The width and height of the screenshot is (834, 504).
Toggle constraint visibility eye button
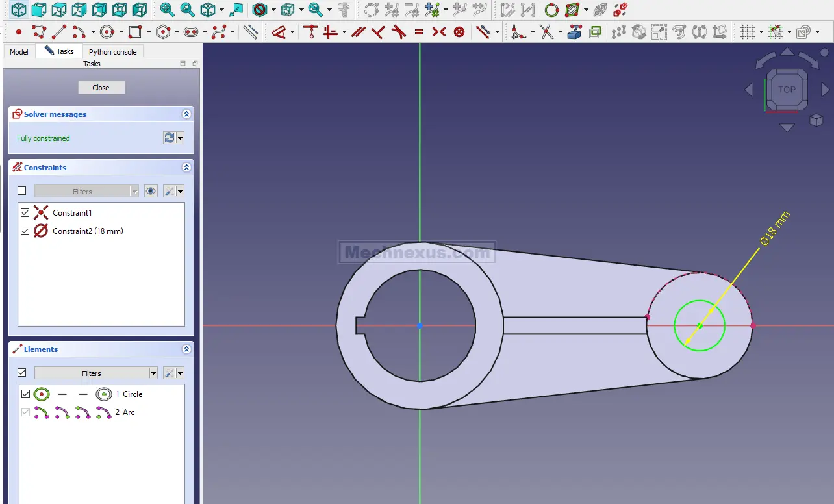[151, 191]
